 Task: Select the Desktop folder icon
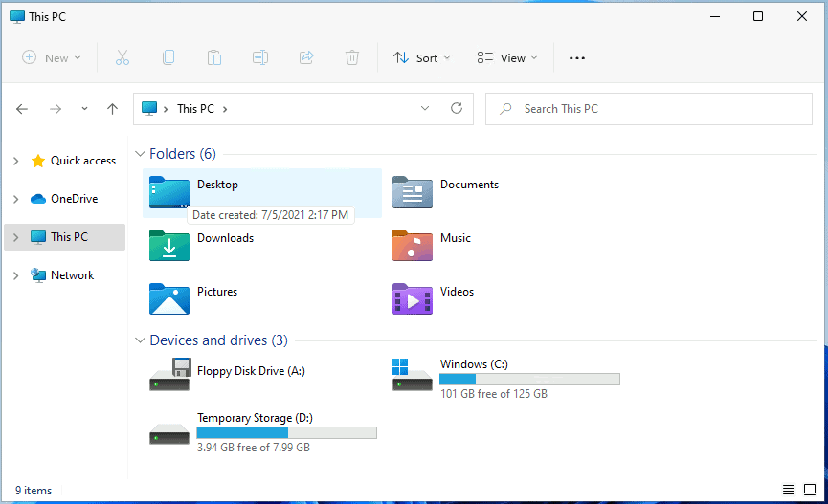169,191
